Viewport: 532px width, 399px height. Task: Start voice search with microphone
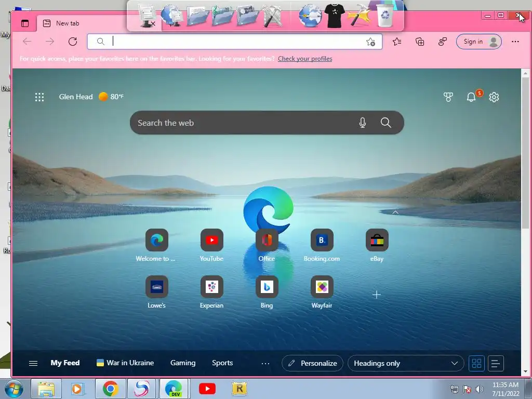point(362,123)
